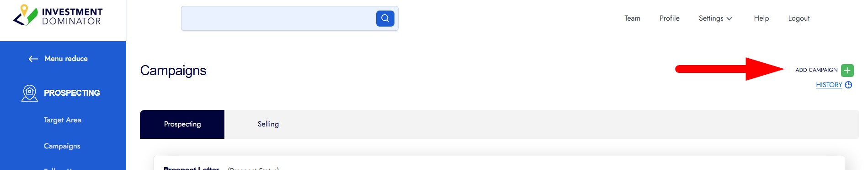Image resolution: width=868 pixels, height=170 pixels.
Task: Open the Settings menu
Action: 715,18
